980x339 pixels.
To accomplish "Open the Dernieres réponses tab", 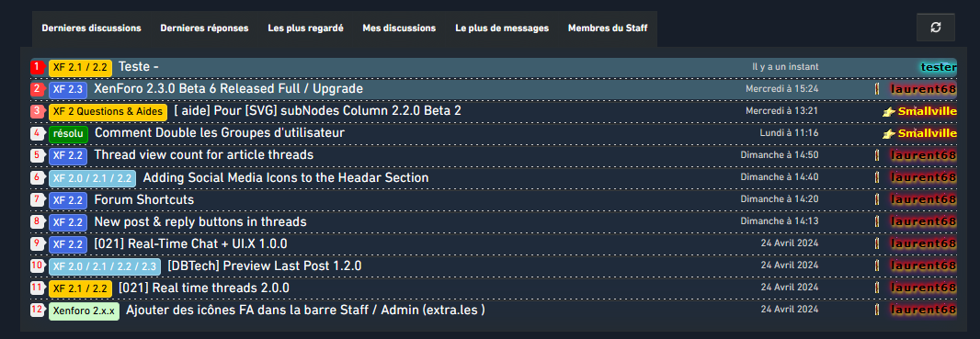I will pyautogui.click(x=204, y=28).
